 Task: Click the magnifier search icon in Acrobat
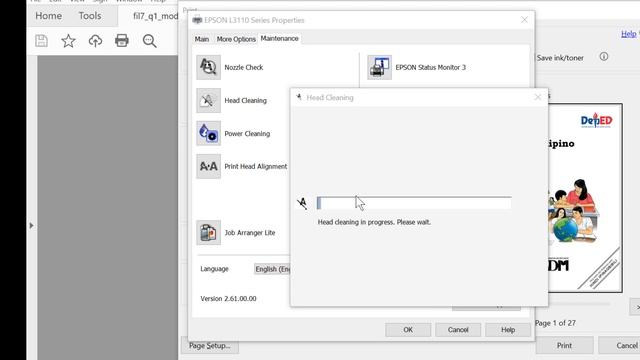click(x=149, y=41)
